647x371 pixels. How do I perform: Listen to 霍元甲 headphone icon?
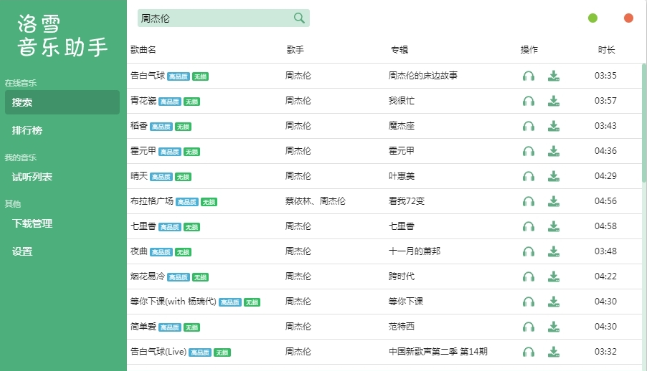[529, 151]
